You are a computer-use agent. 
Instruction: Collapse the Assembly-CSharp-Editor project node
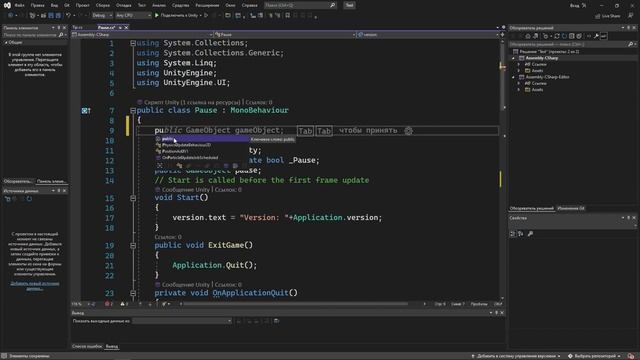pos(513,77)
